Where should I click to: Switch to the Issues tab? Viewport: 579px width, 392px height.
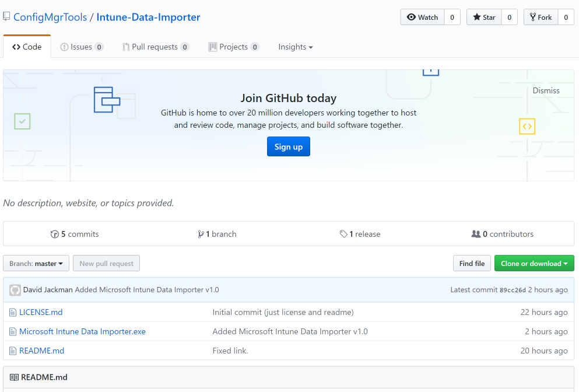(81, 46)
